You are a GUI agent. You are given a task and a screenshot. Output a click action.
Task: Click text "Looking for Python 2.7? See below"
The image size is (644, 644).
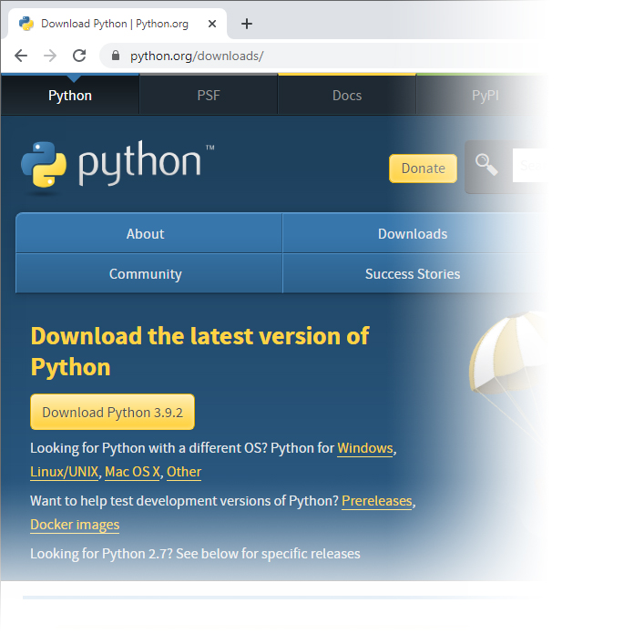click(x=135, y=554)
